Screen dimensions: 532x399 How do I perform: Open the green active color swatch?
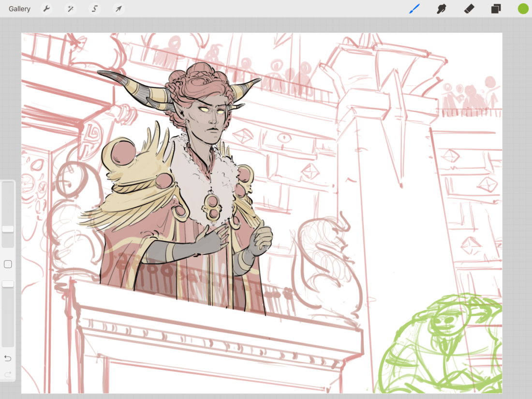tap(523, 9)
